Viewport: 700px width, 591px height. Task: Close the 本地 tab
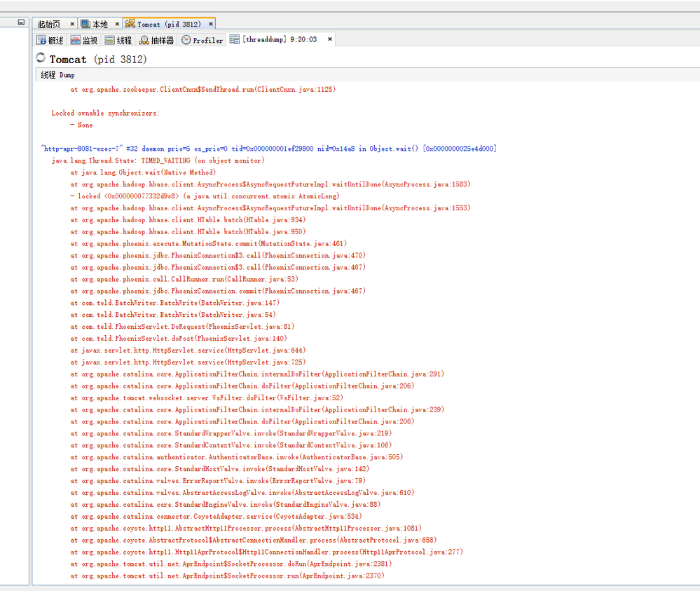tap(117, 24)
